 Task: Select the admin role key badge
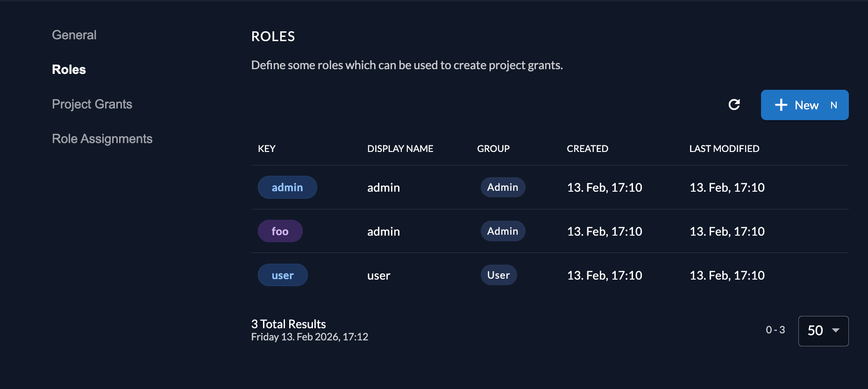[287, 187]
